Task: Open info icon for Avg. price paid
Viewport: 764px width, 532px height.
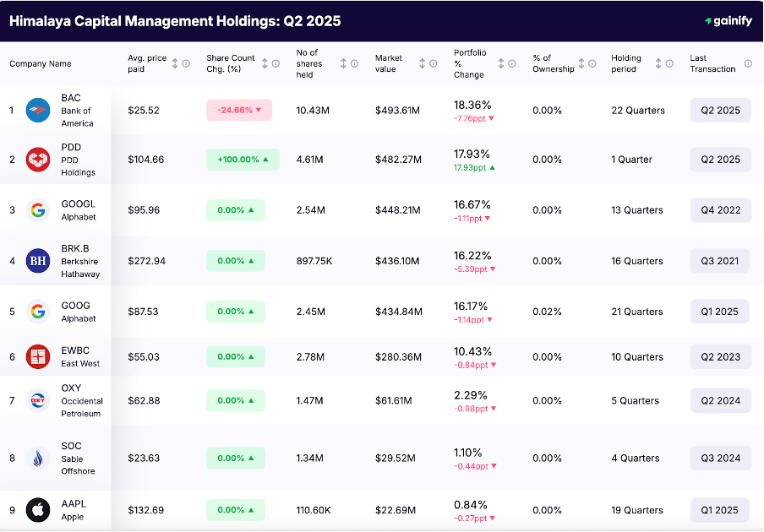Action: click(186, 63)
